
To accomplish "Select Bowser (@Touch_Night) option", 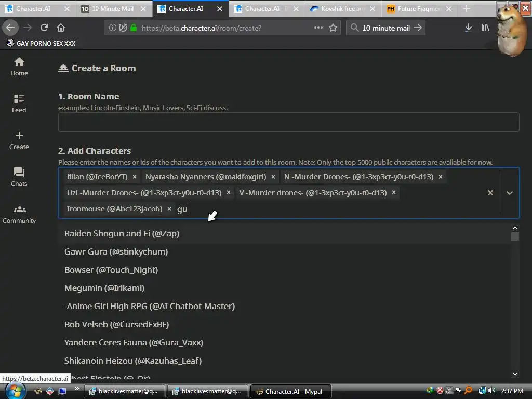I will [284, 270].
